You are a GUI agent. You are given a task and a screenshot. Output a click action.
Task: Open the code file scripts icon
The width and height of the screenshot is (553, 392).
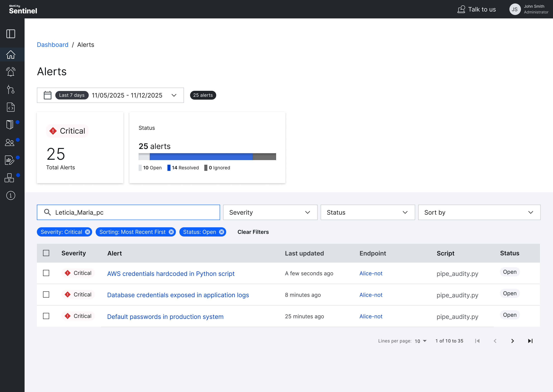coord(11,107)
